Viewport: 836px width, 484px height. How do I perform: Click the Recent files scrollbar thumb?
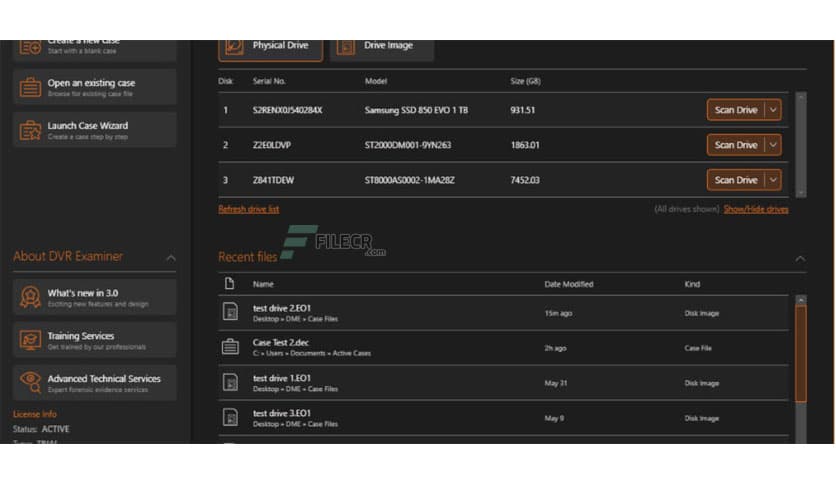[x=801, y=353]
